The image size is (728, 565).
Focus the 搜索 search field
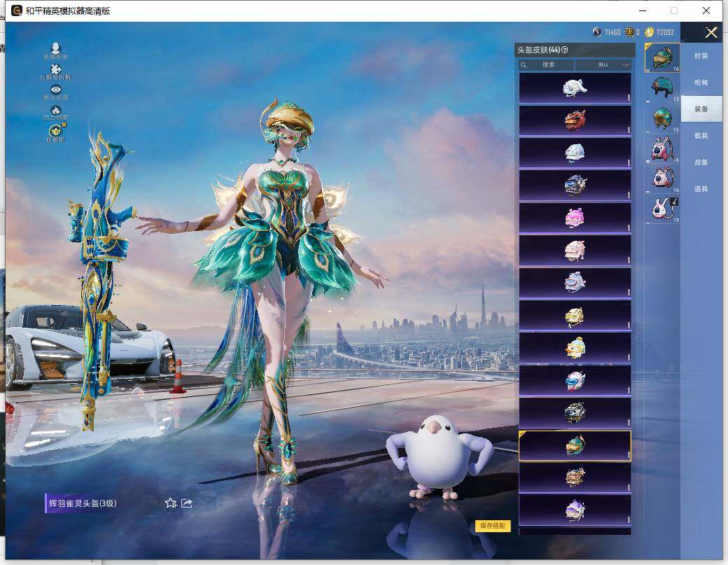click(x=547, y=64)
